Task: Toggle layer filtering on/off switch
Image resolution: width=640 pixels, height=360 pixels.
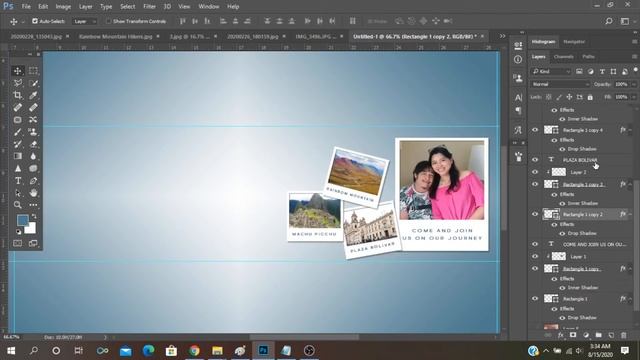Action: 635,70
